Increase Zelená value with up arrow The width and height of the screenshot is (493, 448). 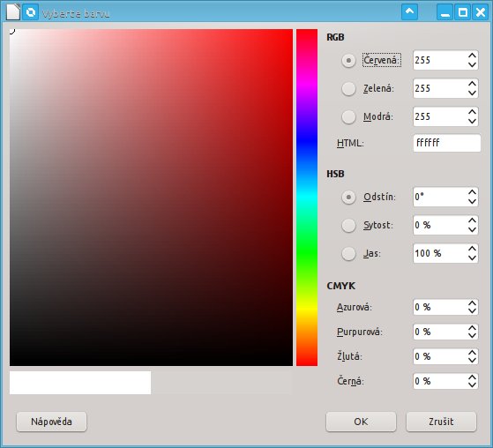click(x=472, y=84)
